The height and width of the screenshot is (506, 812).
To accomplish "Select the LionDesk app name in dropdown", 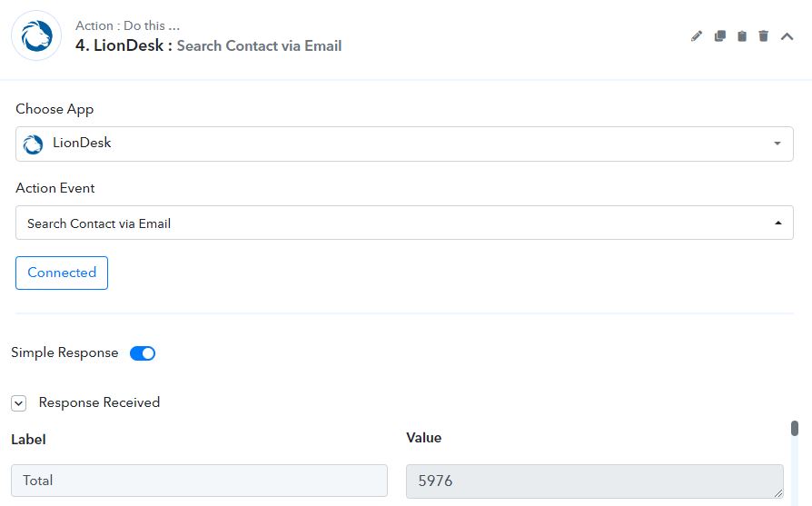I will tap(82, 143).
